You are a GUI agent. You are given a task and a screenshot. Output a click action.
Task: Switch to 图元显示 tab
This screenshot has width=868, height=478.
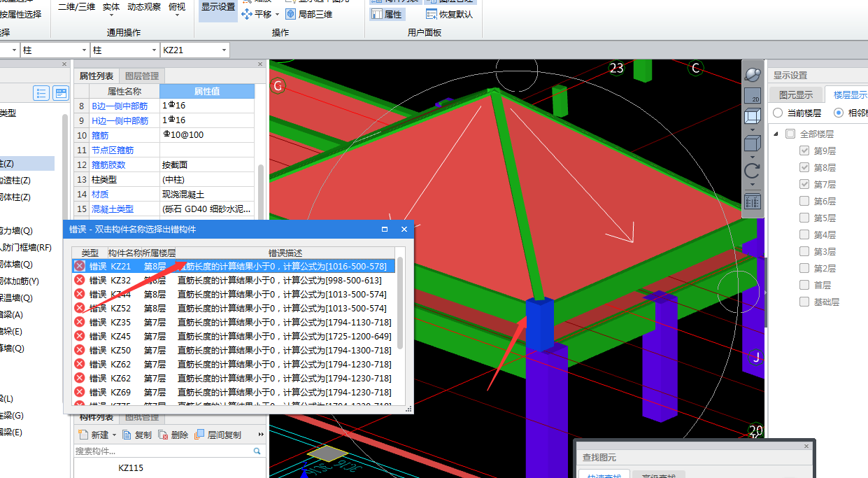click(796, 94)
